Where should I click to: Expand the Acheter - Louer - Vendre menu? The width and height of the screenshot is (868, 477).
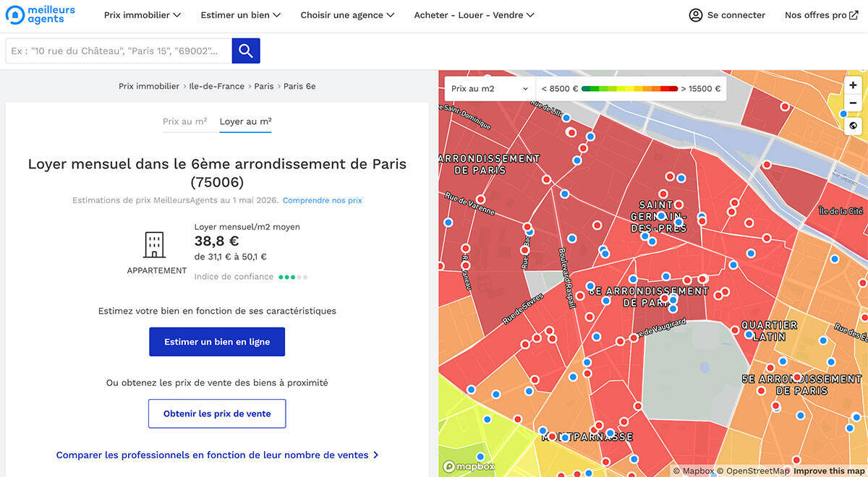pos(475,15)
